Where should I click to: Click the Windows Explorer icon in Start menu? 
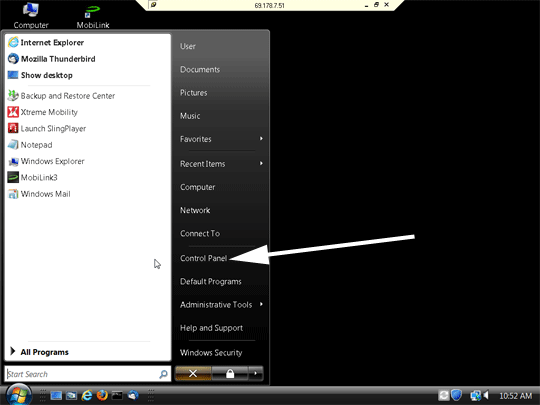13,161
